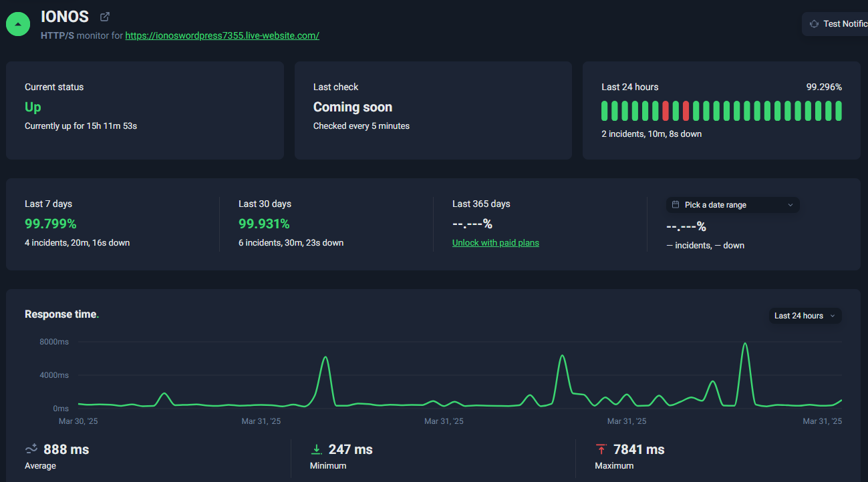Click the 99.931% last 30 days value

pyautogui.click(x=264, y=224)
